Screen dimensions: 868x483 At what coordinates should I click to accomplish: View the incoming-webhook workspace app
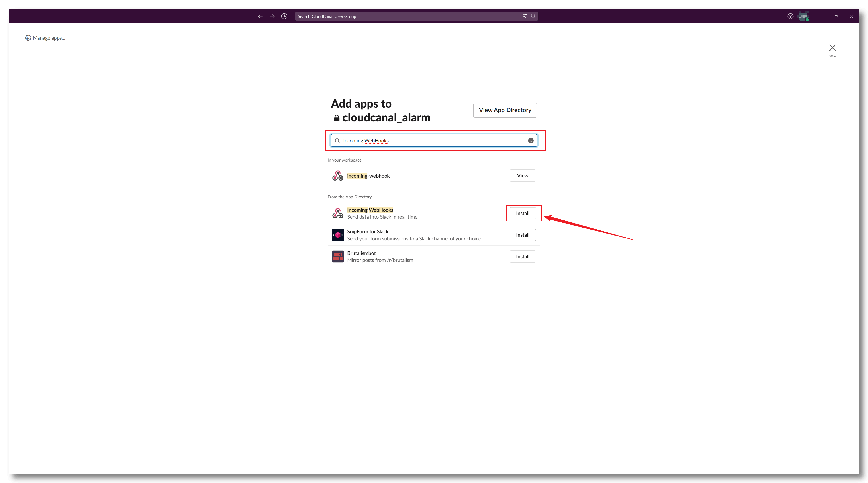[x=522, y=176]
